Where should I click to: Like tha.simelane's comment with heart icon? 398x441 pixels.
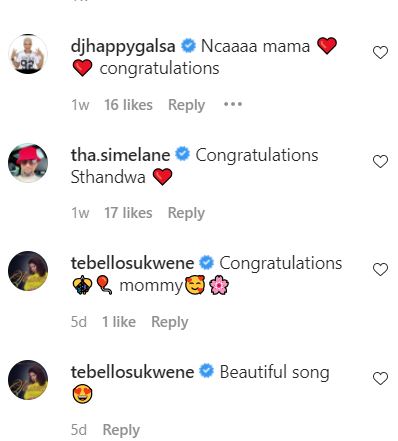click(380, 161)
